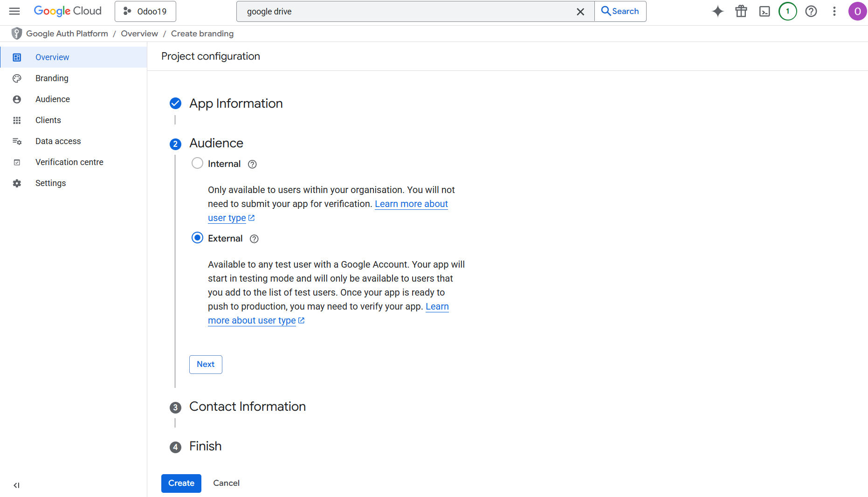Open the three-dot settings and utilities menu
This screenshot has width=868, height=497.
coord(834,11)
